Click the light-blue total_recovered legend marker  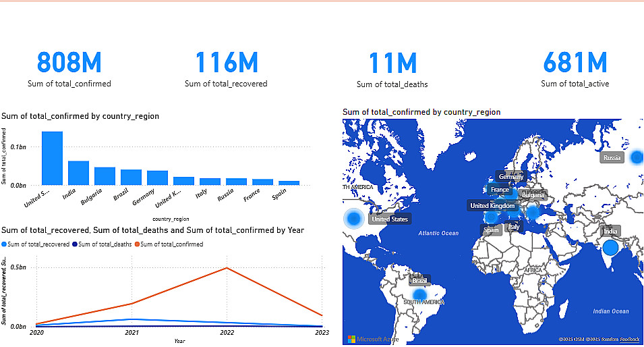[4, 244]
